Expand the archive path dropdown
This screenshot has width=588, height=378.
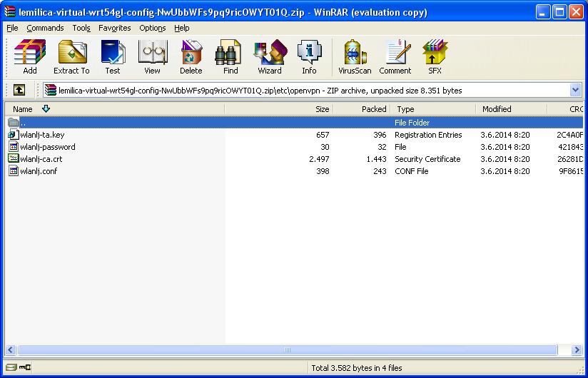pyautogui.click(x=575, y=91)
